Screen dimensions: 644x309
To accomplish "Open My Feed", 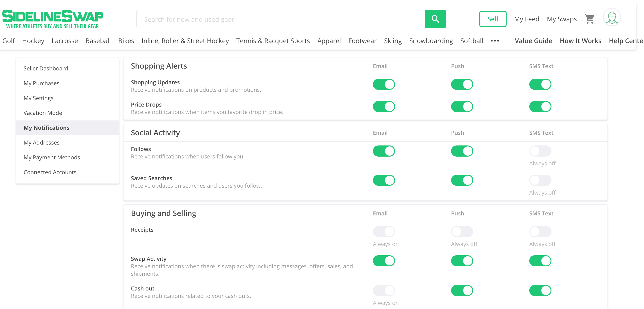I will (526, 19).
